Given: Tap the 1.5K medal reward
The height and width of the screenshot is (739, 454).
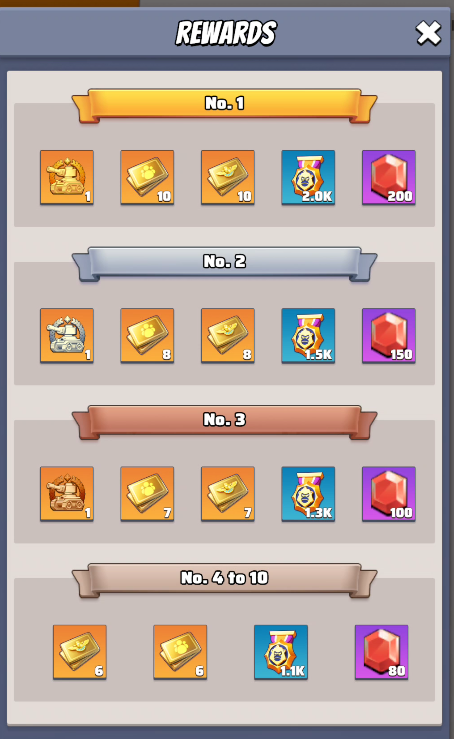Looking at the screenshot, I should pyautogui.click(x=308, y=336).
